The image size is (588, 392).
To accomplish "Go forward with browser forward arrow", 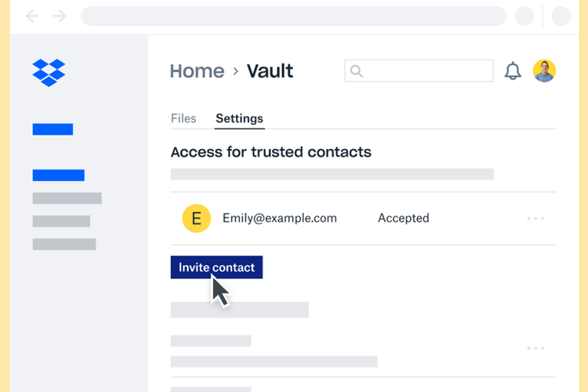I will pyautogui.click(x=60, y=16).
